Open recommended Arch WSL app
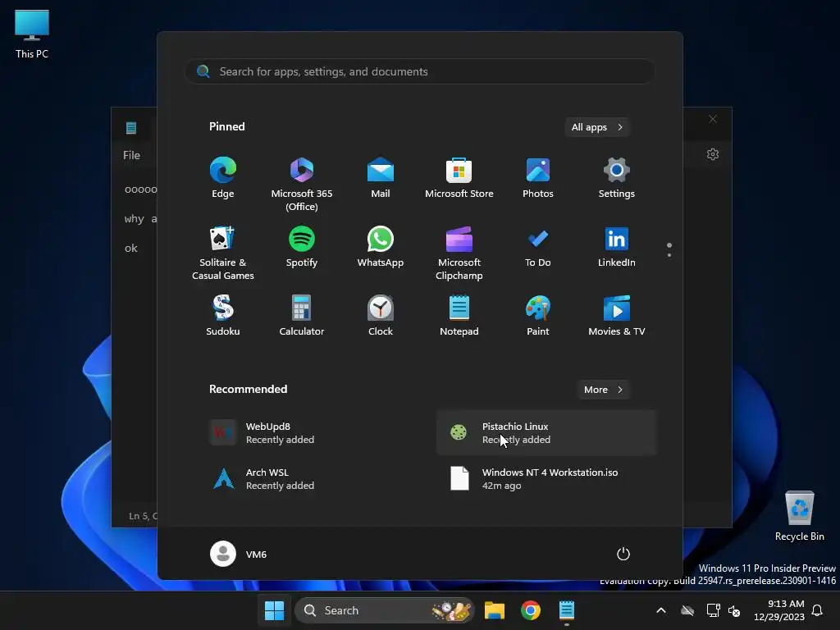The width and height of the screenshot is (840, 630). 311,479
